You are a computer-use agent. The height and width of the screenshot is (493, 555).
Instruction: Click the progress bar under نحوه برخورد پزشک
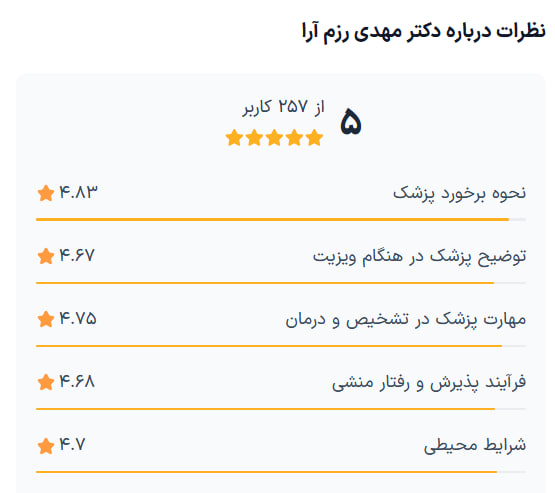(x=281, y=220)
